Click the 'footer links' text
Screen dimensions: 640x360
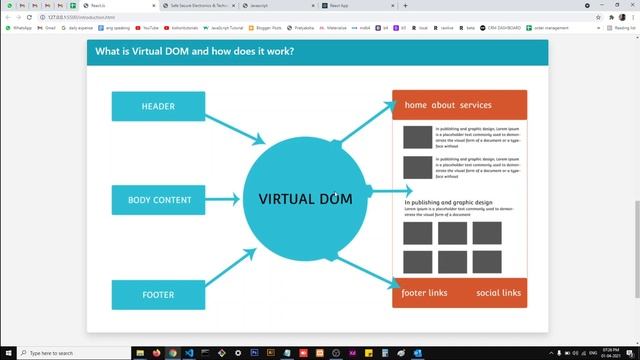424,293
